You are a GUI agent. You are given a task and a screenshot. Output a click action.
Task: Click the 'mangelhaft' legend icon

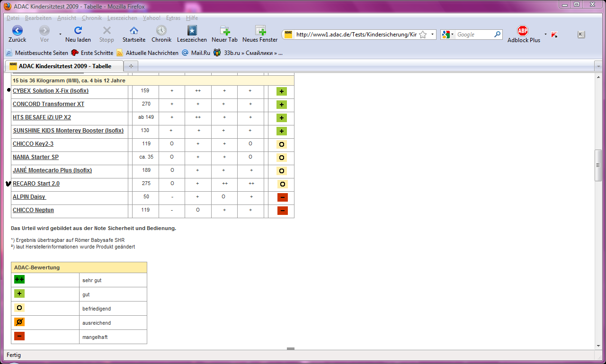[19, 337]
